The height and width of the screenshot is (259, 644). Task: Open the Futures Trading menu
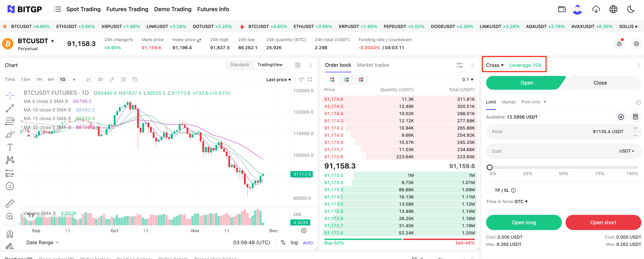127,9
